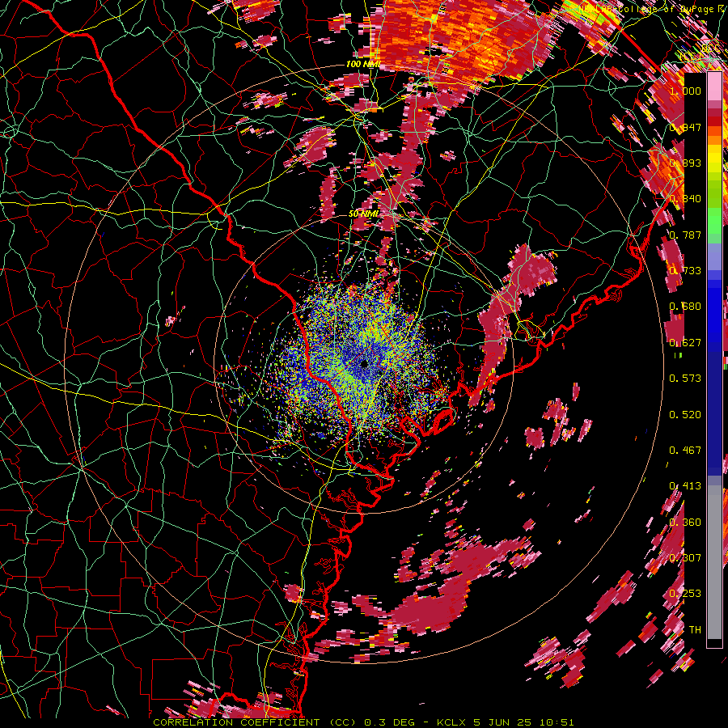Screen dimensions: 728x728
Task: Pick the gray lower color bar segment
Action: coord(714,562)
